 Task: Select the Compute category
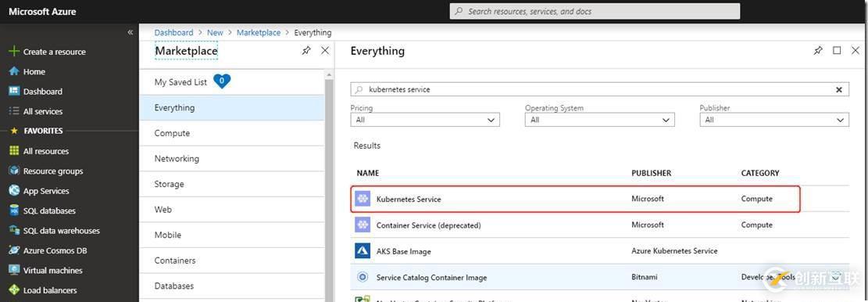tap(231, 133)
